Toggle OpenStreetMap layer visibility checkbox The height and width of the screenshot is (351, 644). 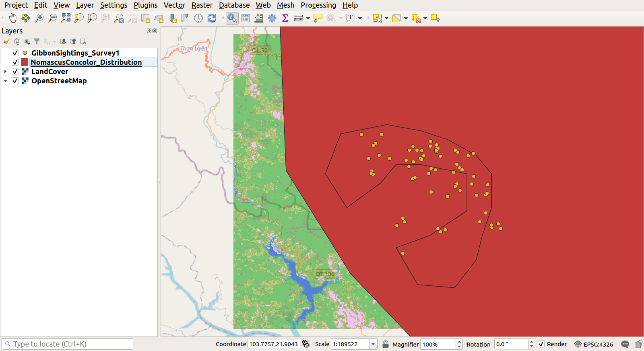tap(15, 81)
